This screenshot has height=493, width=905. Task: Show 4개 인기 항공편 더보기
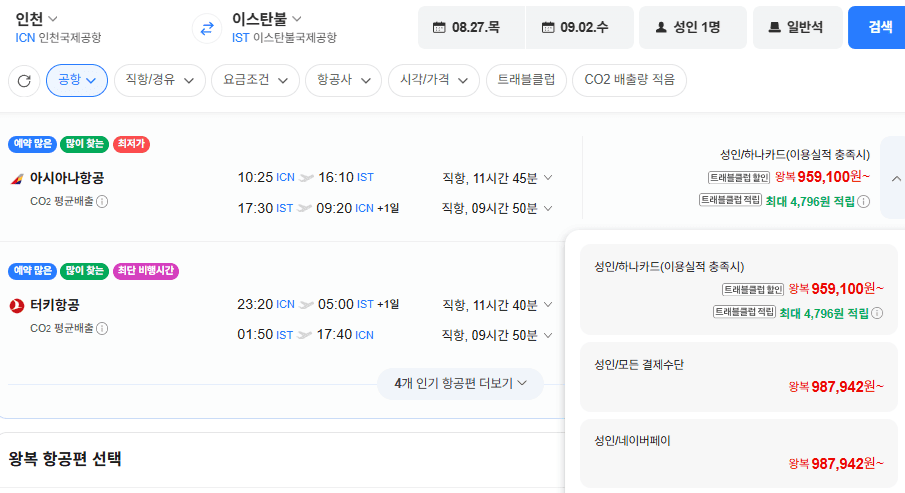pos(460,384)
